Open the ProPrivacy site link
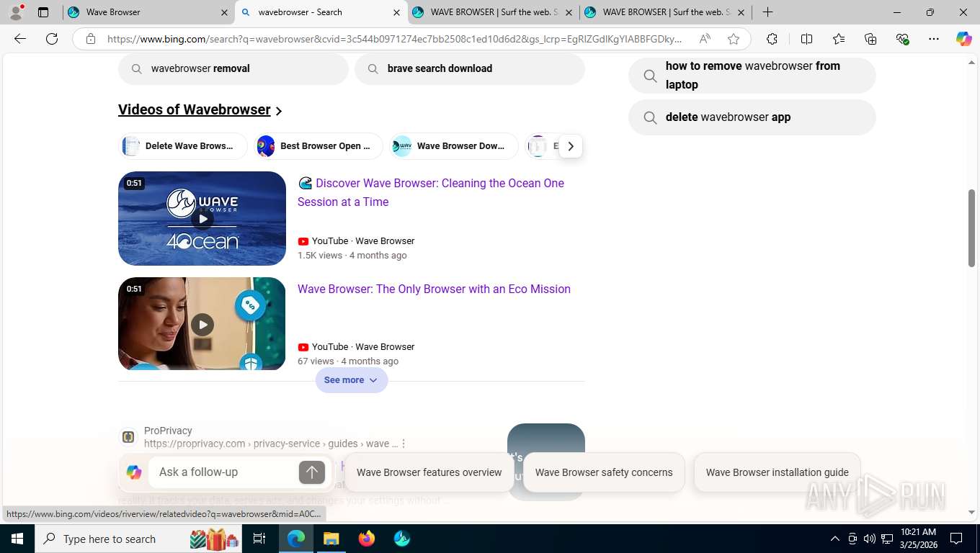The width and height of the screenshot is (980, 553). [x=271, y=444]
